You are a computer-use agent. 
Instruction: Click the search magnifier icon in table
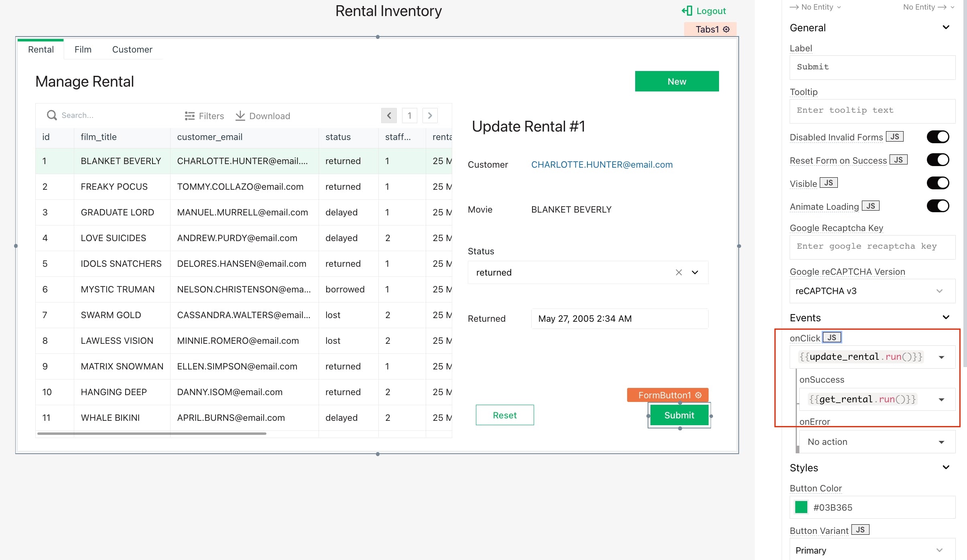point(52,116)
